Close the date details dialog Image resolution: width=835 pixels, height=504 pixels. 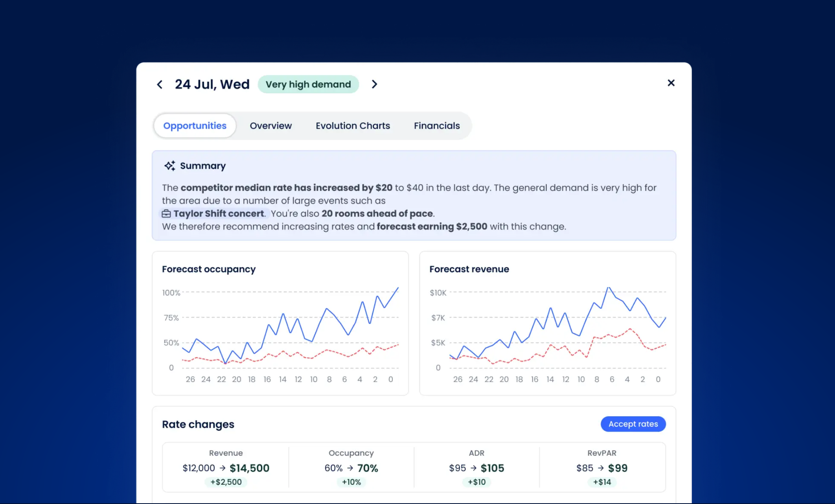[x=671, y=83]
